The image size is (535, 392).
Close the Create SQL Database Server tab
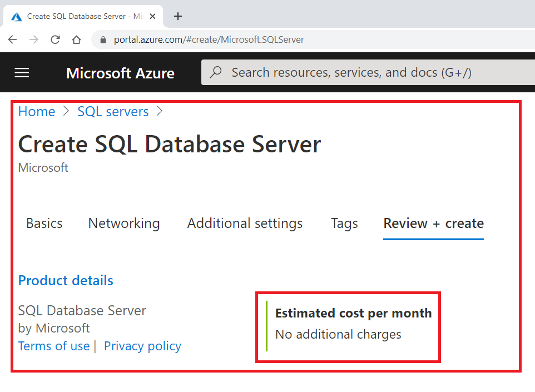[x=153, y=16]
